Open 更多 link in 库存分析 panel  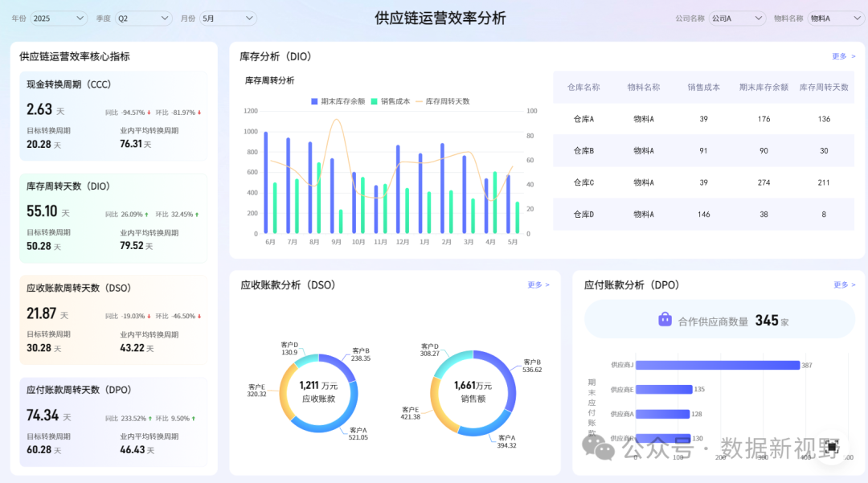pyautogui.click(x=843, y=57)
